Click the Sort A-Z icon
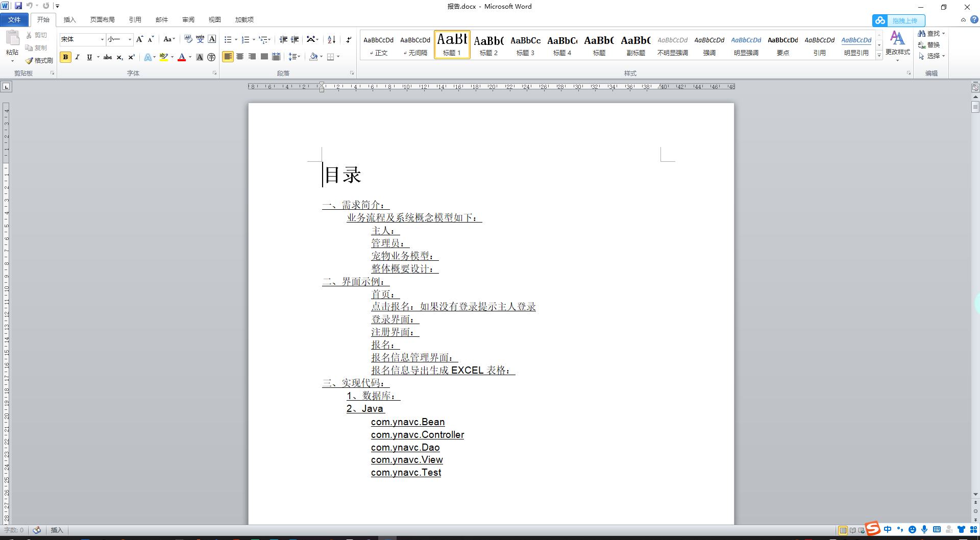 point(332,39)
